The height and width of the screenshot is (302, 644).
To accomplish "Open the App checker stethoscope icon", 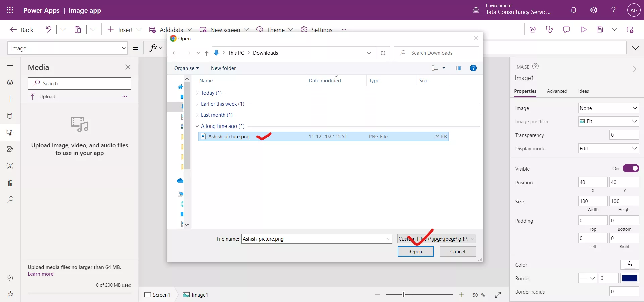I will click(549, 30).
